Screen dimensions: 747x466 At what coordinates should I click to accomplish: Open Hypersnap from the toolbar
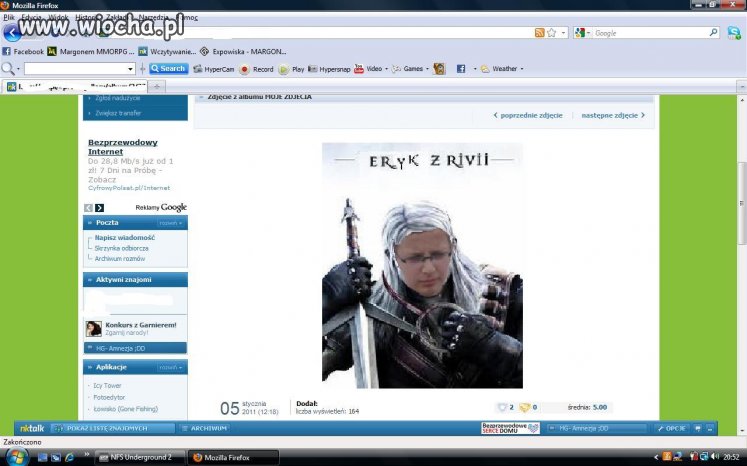tap(329, 69)
